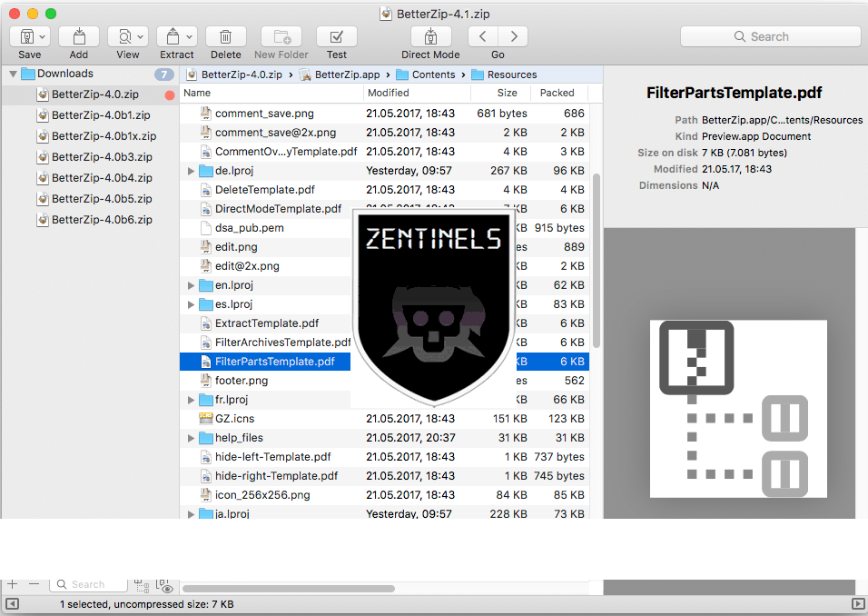Click Resources in path bar
Image resolution: width=868 pixels, height=616 pixels.
(504, 75)
